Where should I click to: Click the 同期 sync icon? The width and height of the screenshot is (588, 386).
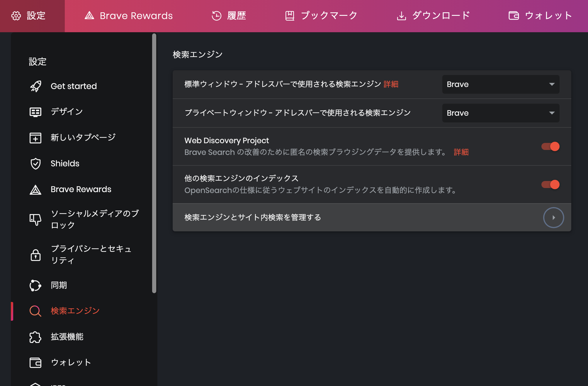(x=35, y=285)
